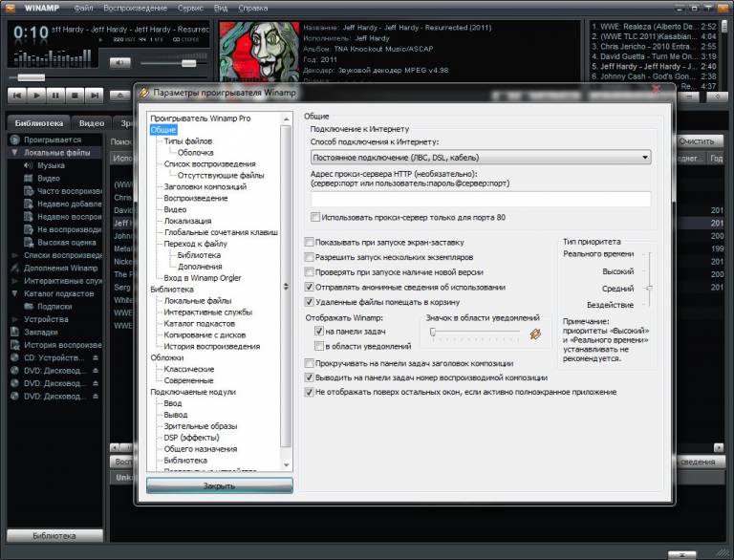Pause playback in the Winamp player
This screenshot has height=560, width=734.
(x=55, y=96)
